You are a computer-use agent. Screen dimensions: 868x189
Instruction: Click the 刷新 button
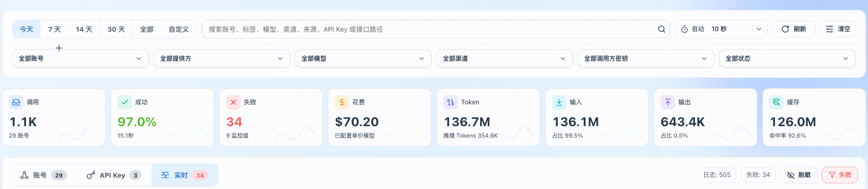(794, 29)
